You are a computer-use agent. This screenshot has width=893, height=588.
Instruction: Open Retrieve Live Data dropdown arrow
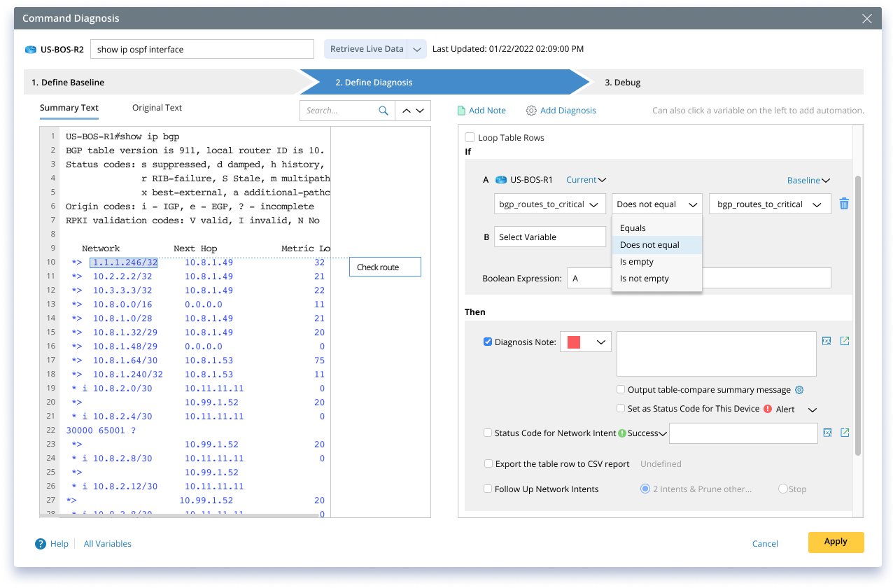click(x=417, y=49)
